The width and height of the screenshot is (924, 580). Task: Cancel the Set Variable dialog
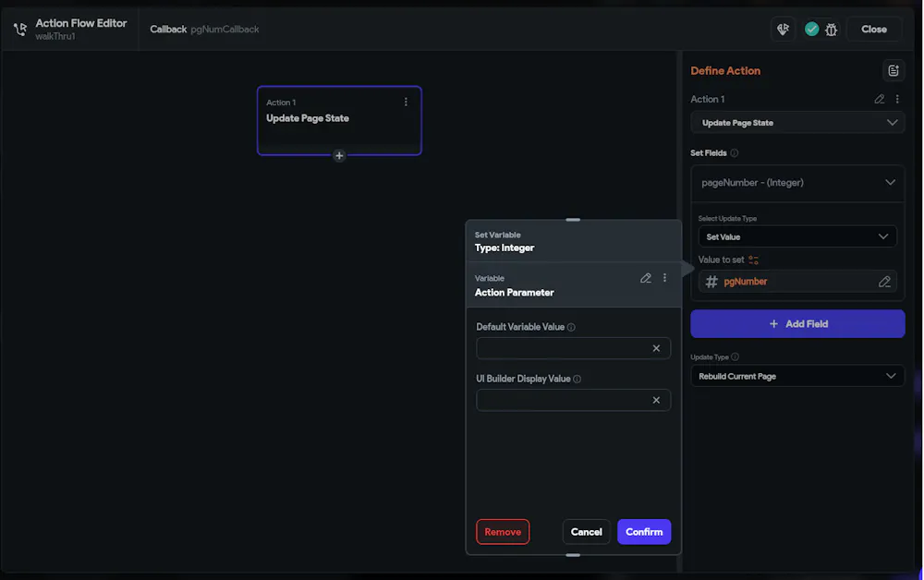point(586,532)
